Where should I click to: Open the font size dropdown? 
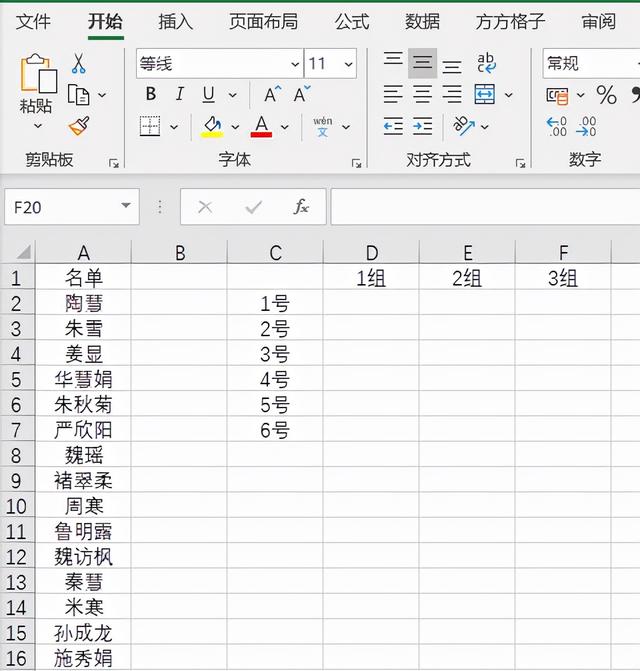coord(348,64)
